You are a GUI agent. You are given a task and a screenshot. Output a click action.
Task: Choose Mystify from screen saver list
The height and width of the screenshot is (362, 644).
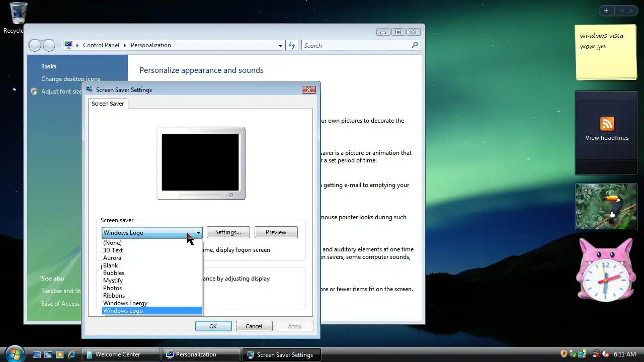coord(152,280)
